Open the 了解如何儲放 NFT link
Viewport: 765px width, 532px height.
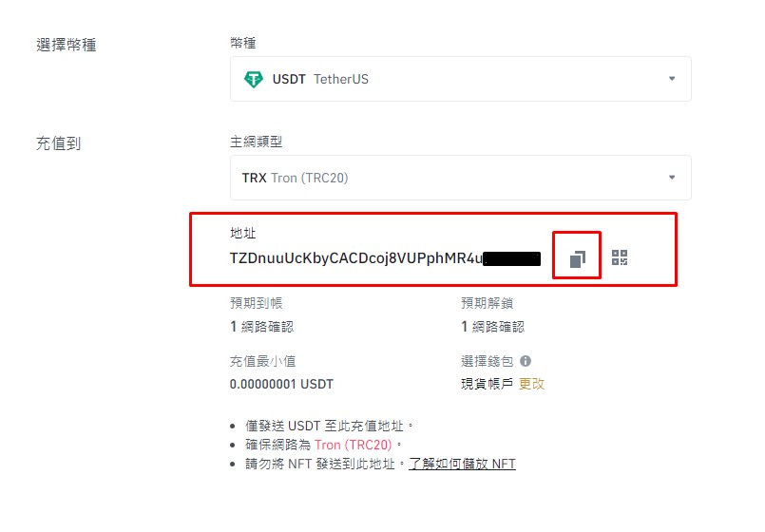click(x=462, y=464)
